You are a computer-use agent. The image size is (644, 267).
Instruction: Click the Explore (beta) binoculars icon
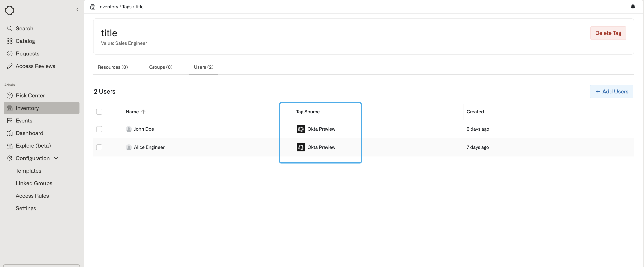pyautogui.click(x=9, y=146)
